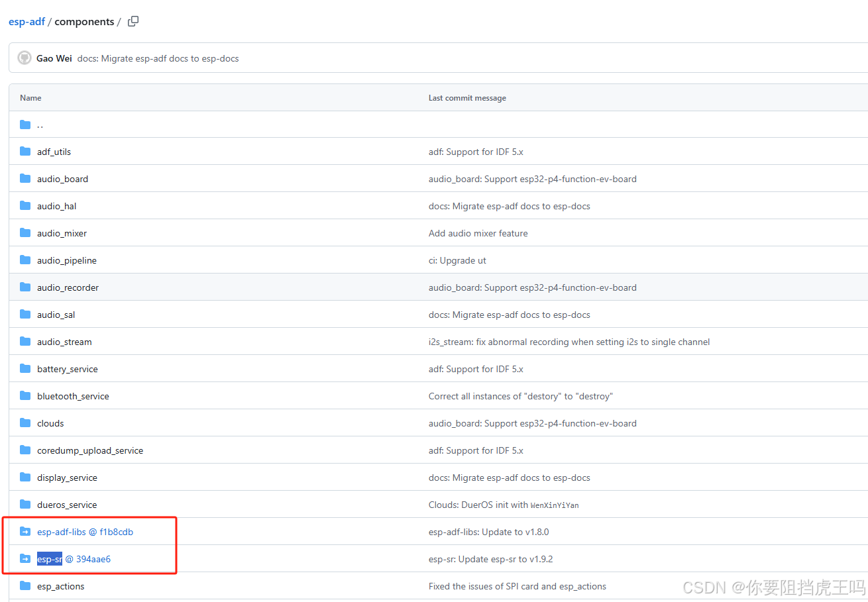
Task: Open commit correcting 'destory' to 'destroy'
Action: [x=521, y=396]
